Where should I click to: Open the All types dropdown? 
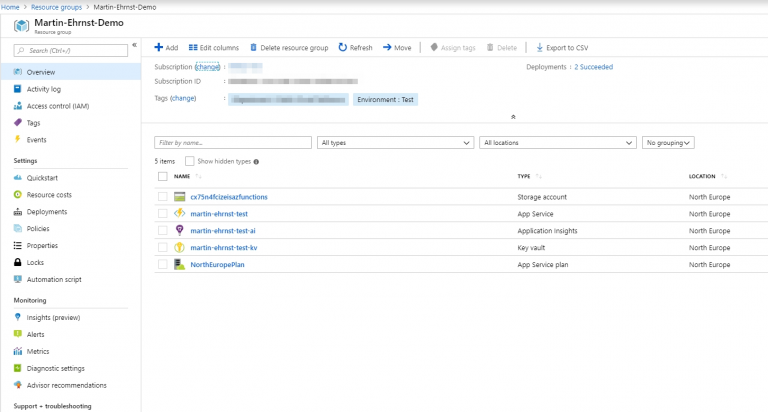click(395, 143)
